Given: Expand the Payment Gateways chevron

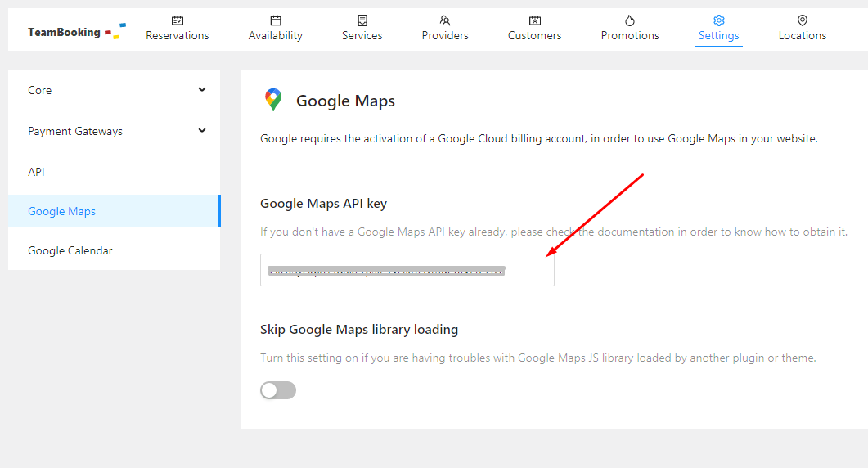Looking at the screenshot, I should pyautogui.click(x=202, y=130).
